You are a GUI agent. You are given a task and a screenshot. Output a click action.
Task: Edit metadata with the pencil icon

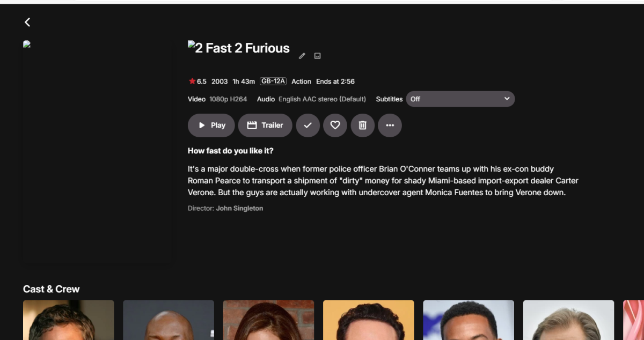[x=302, y=56]
